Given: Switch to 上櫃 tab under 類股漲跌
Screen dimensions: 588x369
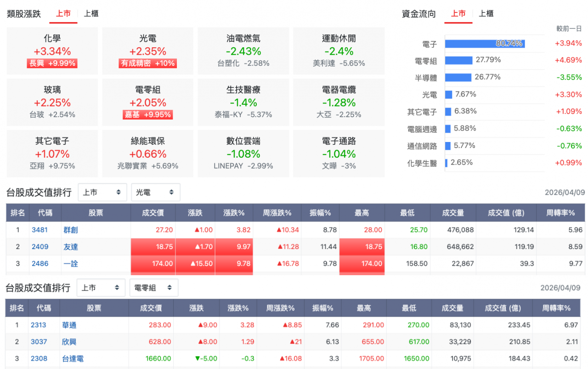Looking at the screenshot, I should tap(91, 14).
